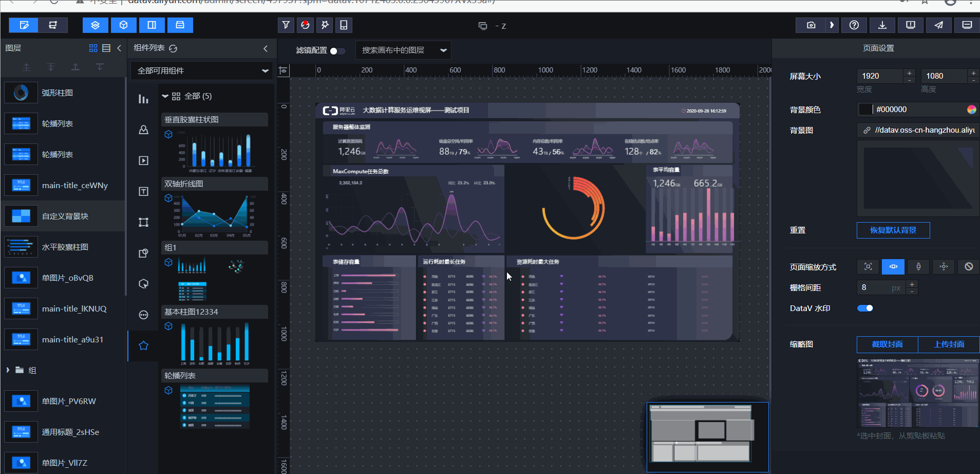Select full-screen fit scaling option
Image resolution: width=980 pixels, height=474 pixels.
[868, 266]
